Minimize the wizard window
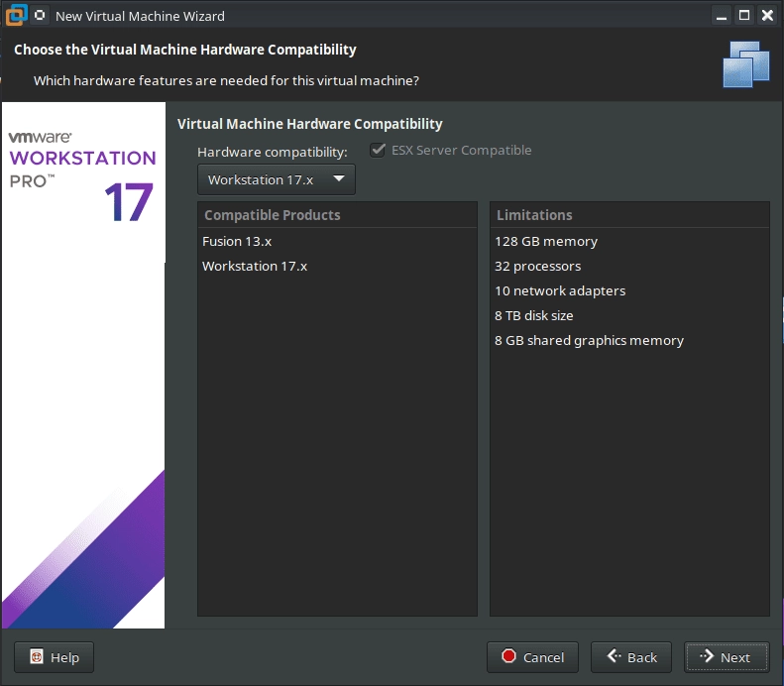This screenshot has height=686, width=784. (x=721, y=16)
